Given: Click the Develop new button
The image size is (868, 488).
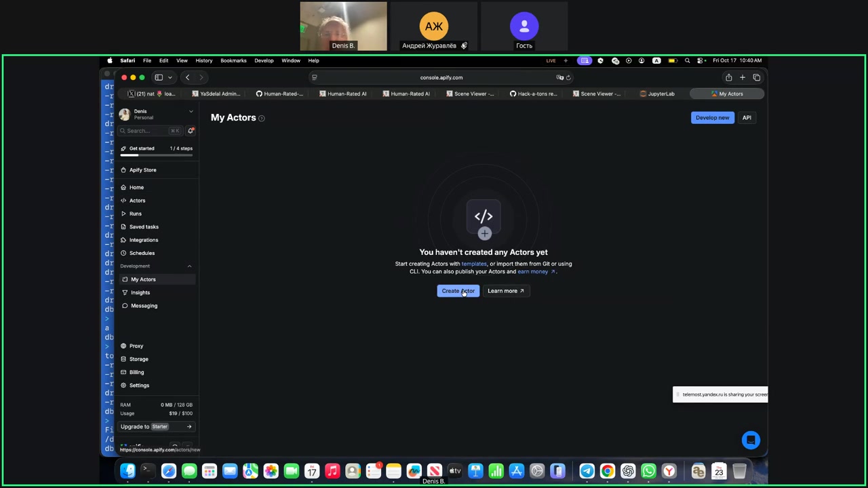Looking at the screenshot, I should 712,117.
